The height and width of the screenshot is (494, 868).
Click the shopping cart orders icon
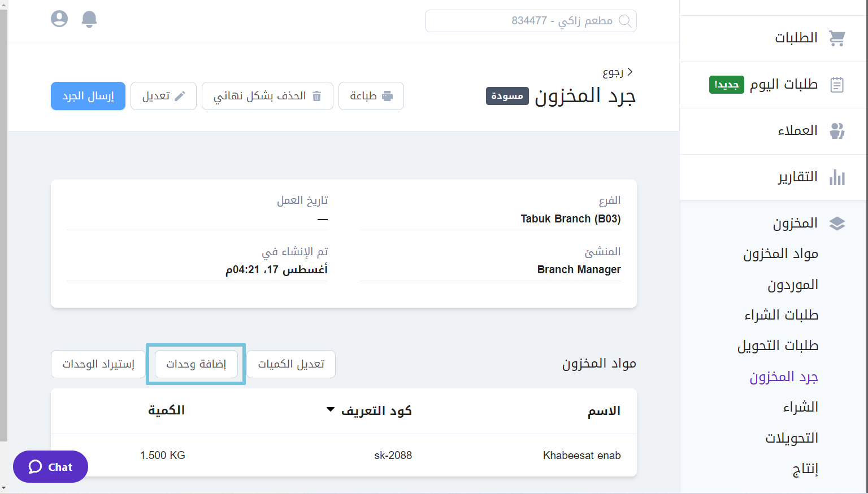click(837, 38)
